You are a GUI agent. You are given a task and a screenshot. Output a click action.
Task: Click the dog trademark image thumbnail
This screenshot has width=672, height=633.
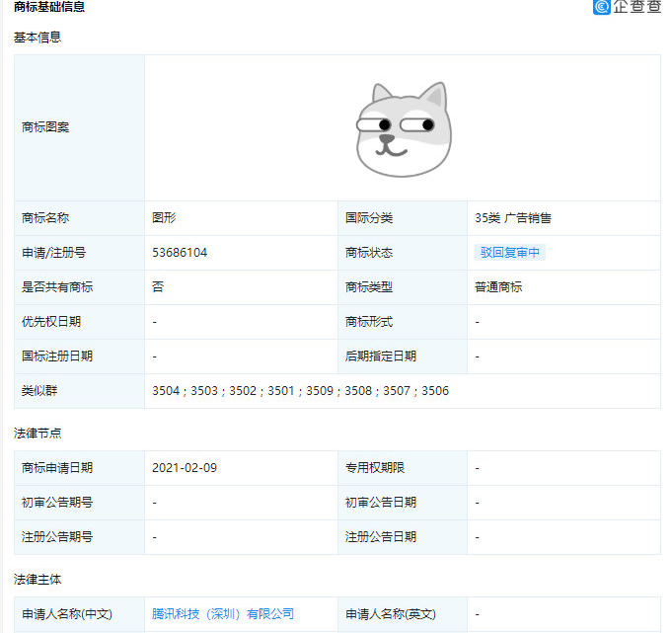[x=404, y=128]
